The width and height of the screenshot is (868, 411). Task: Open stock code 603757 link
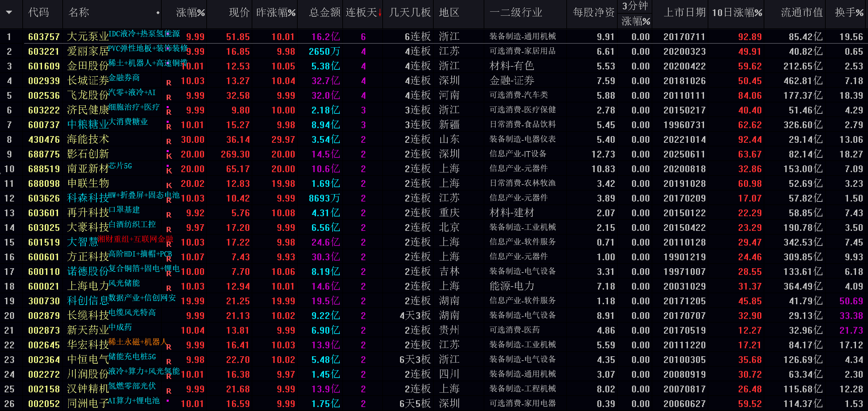point(44,37)
